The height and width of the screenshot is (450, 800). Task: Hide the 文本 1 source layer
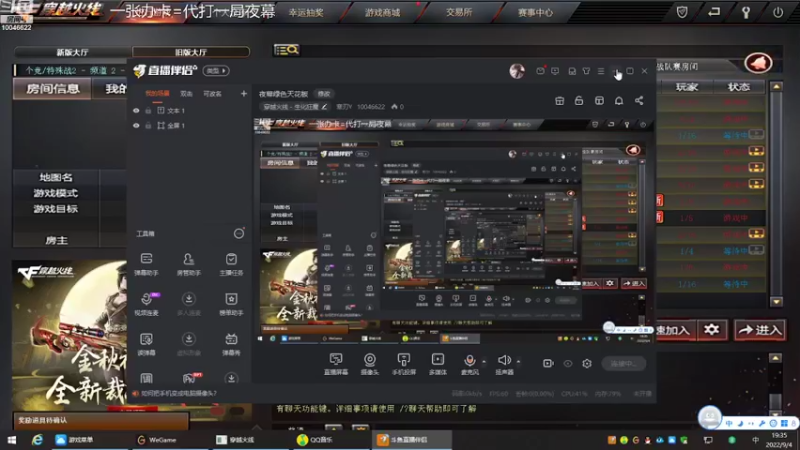pos(136,110)
